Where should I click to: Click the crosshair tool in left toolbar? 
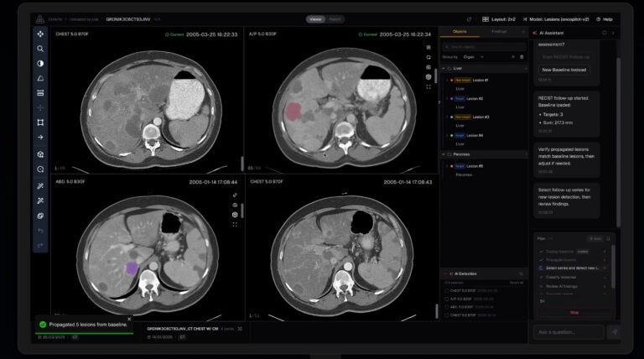40,107
